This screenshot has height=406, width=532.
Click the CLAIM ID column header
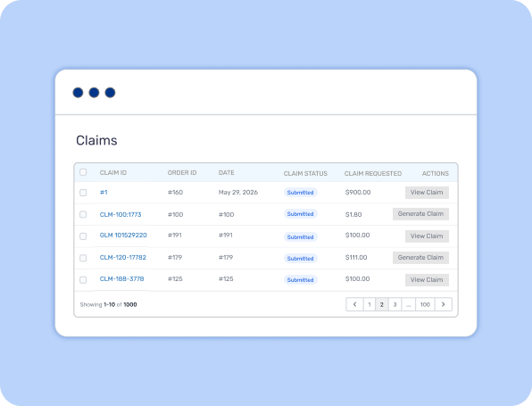tap(113, 172)
